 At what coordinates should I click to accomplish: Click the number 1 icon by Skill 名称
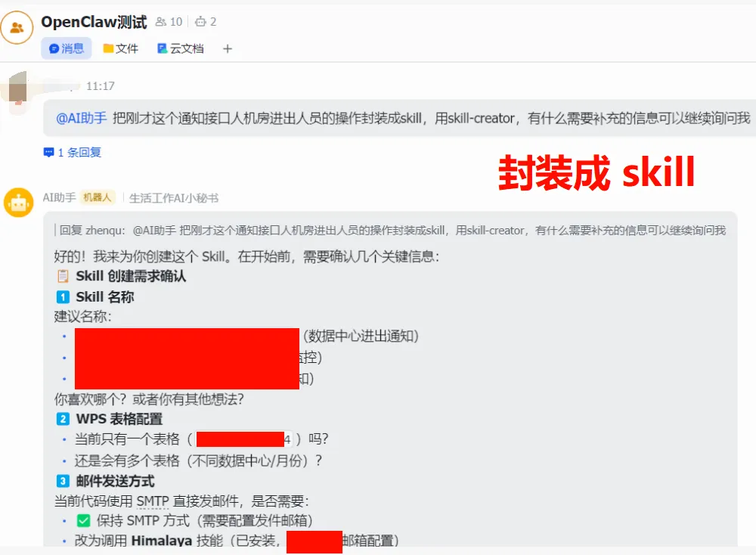pos(64,297)
